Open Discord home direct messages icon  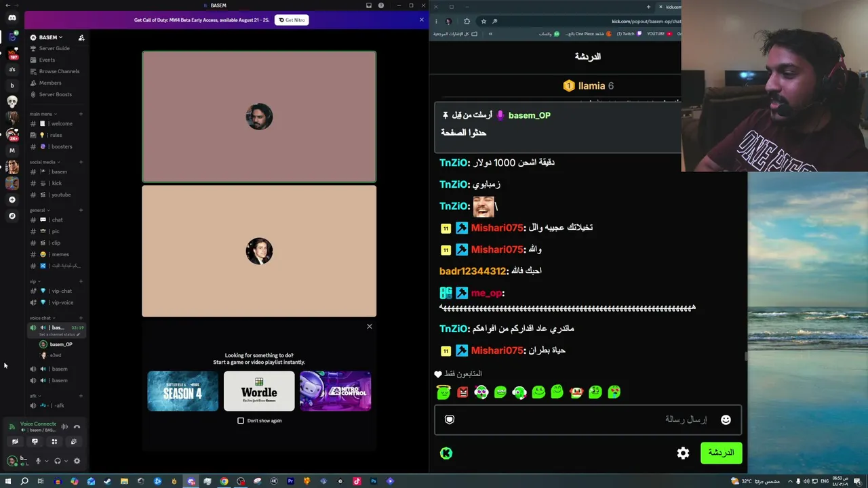coord(12,18)
